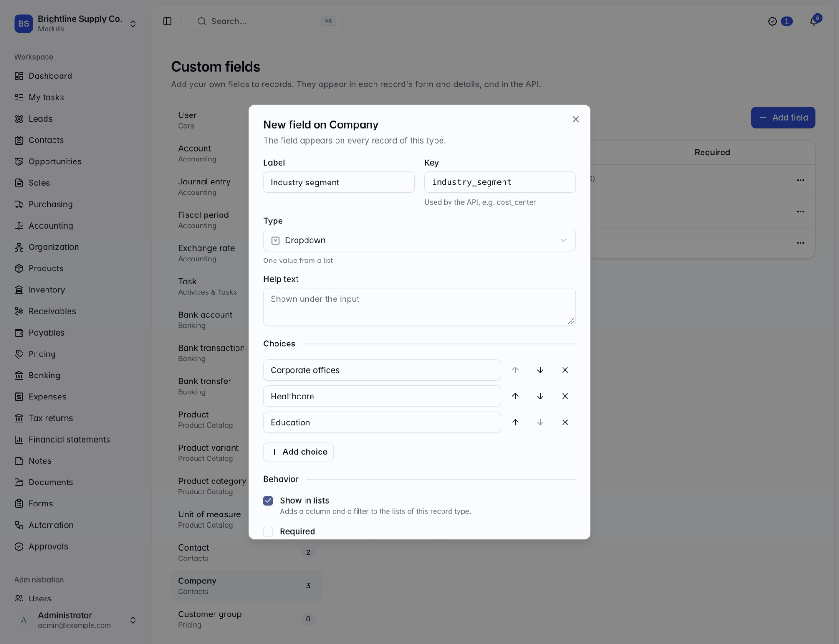Open Banking in the sidebar
Image resolution: width=839 pixels, height=644 pixels.
click(44, 376)
